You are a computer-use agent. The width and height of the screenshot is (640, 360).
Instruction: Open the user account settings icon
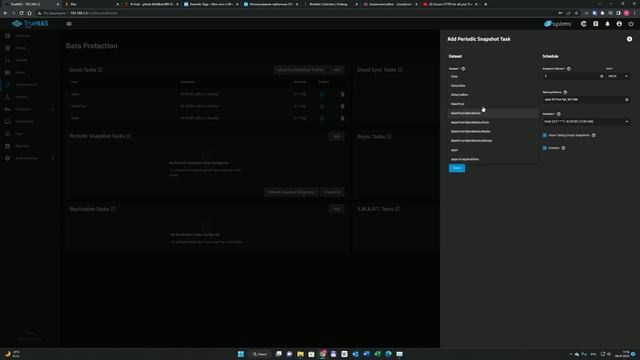tap(619, 24)
